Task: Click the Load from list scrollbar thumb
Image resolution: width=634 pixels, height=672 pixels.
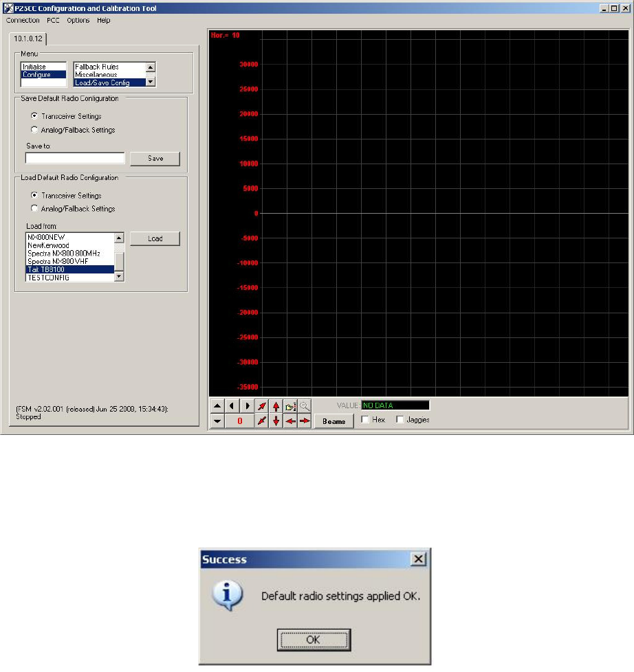Action: (x=119, y=261)
